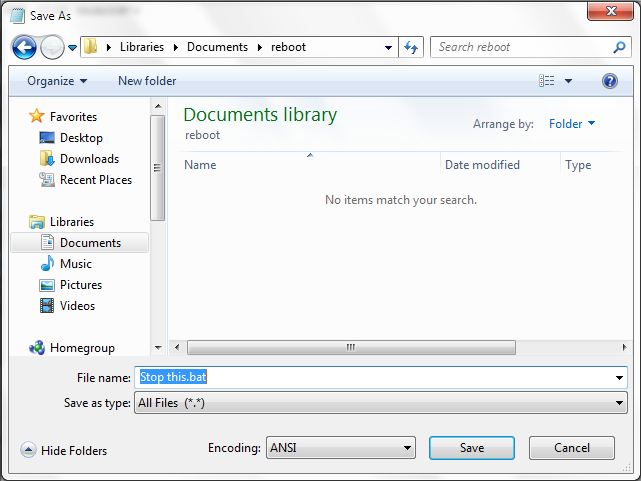Click the Notepad icon in title bar
The image size is (641, 481).
[17, 16]
